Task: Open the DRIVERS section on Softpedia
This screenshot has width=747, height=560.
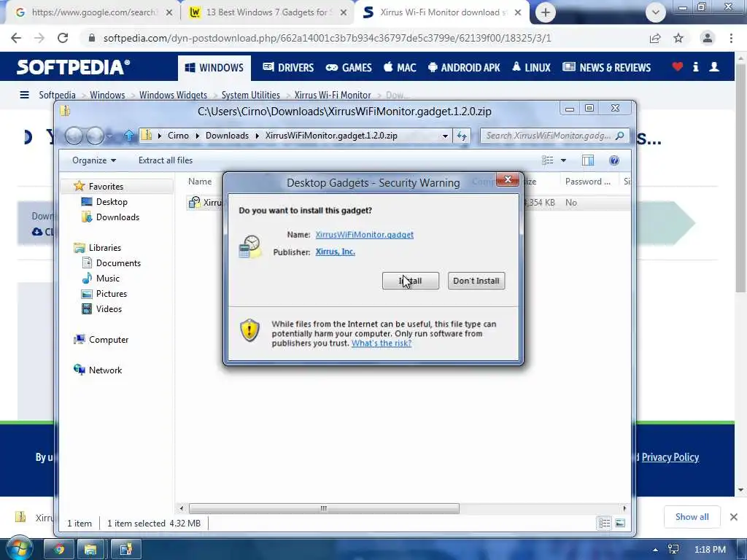Action: click(x=288, y=68)
